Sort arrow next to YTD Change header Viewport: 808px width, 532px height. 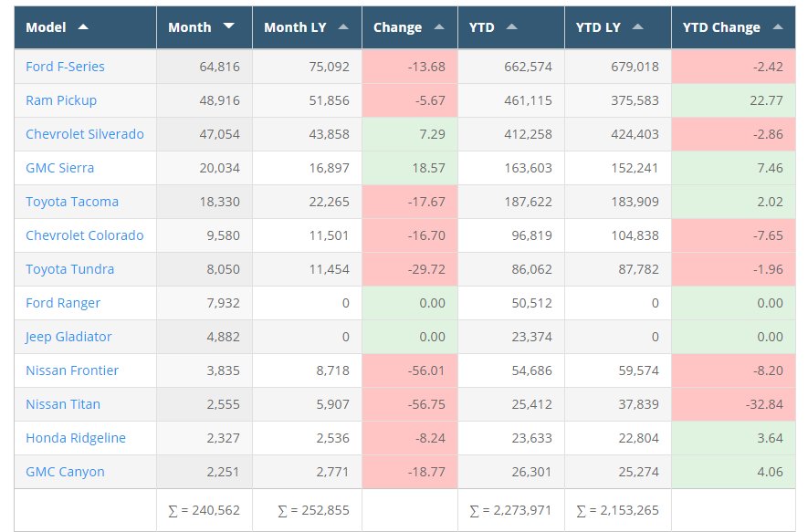[x=778, y=26]
